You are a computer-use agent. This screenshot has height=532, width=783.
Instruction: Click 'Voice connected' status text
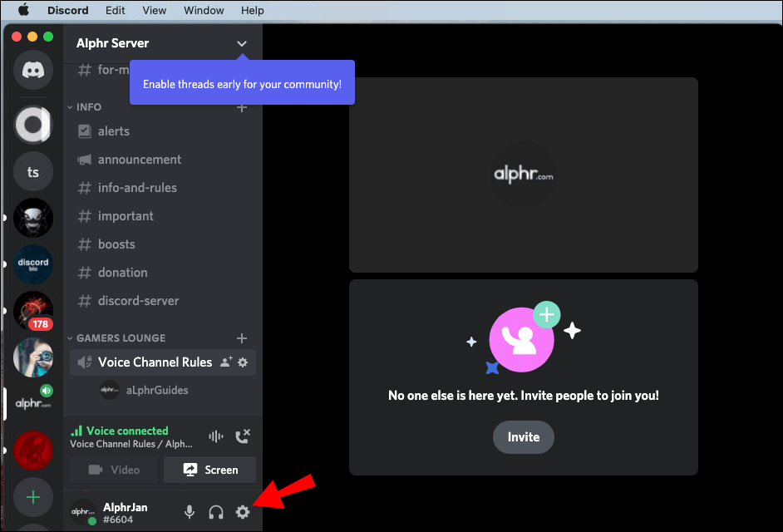tap(127, 431)
